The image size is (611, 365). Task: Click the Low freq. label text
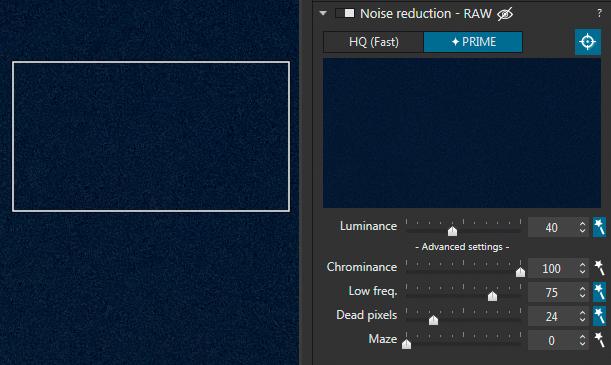[373, 291]
